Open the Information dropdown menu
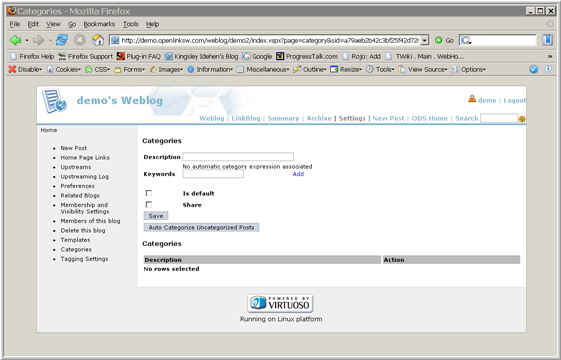 coord(210,69)
